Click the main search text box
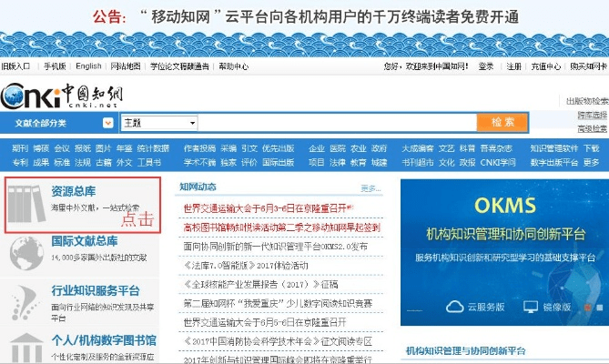 point(337,123)
